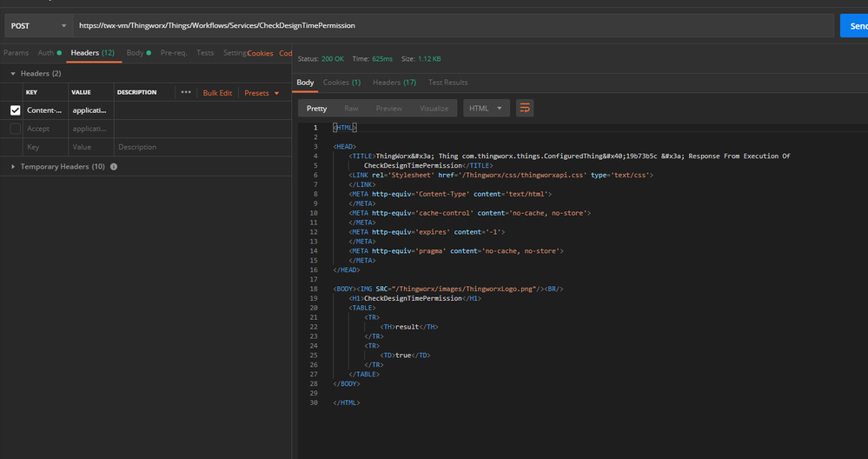
Task: Toggle word wrap icon in response toolbar
Action: [525, 109]
